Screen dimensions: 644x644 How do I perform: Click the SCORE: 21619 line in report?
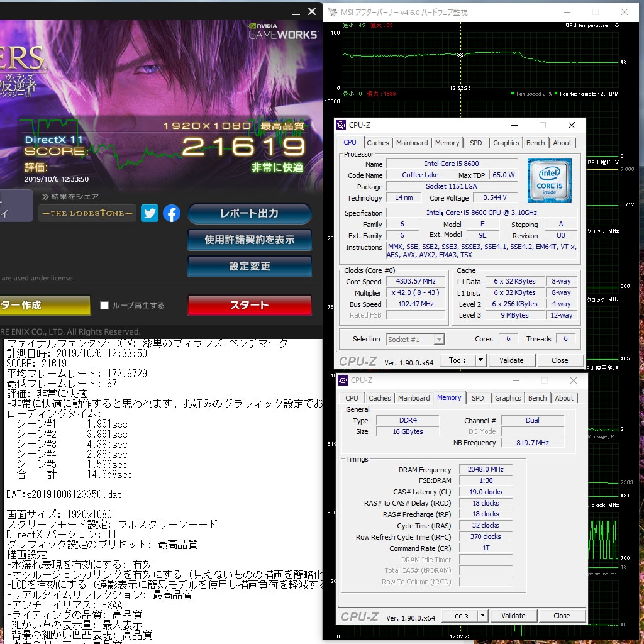coord(36,364)
